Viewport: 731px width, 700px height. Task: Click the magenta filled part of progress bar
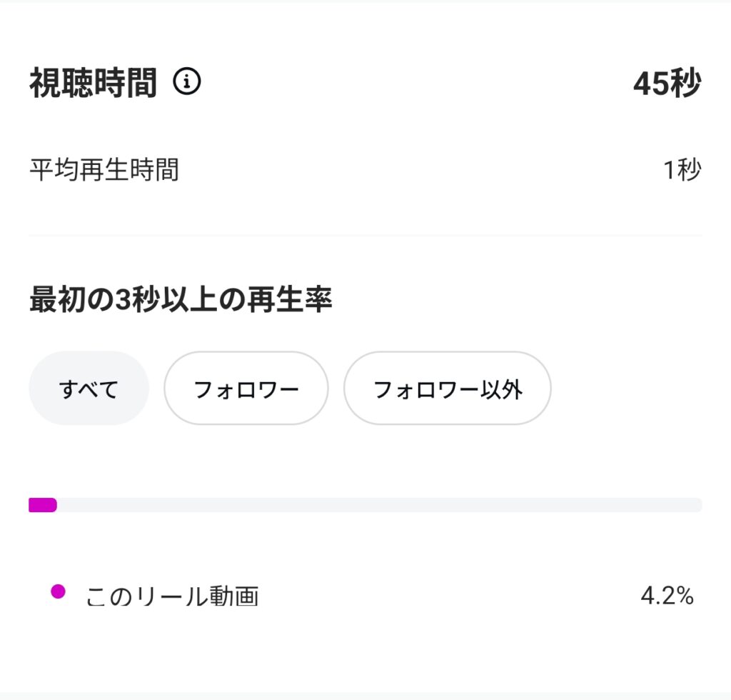(43, 505)
